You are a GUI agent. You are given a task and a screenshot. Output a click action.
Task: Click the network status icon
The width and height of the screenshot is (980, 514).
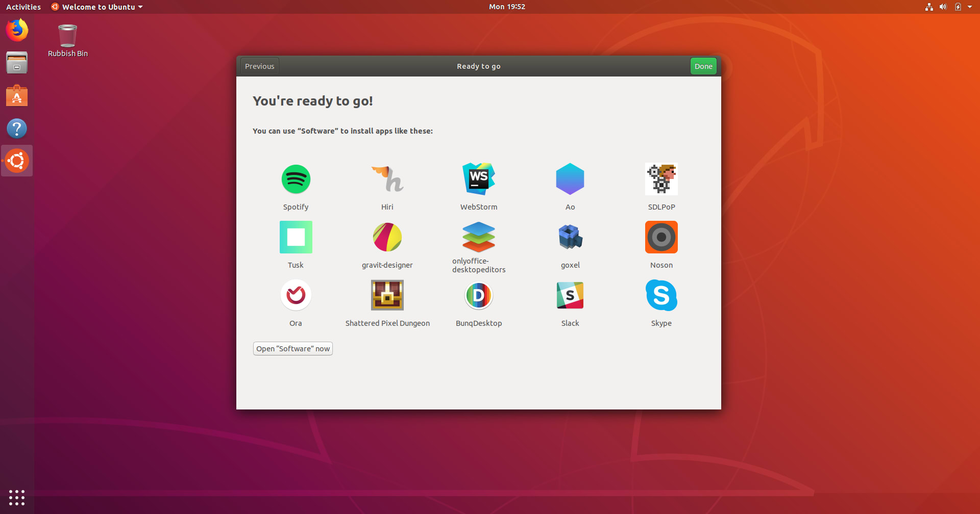[x=929, y=7]
